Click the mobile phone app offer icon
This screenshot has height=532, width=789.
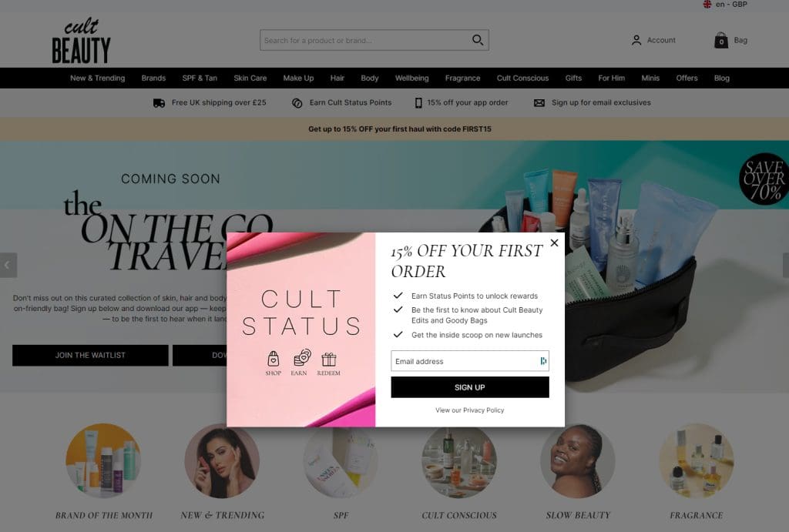418,102
